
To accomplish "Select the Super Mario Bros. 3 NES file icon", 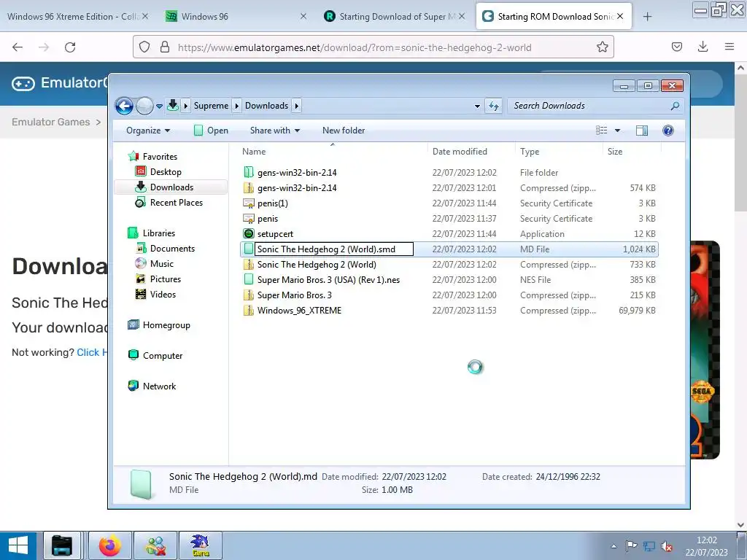I will (x=249, y=279).
